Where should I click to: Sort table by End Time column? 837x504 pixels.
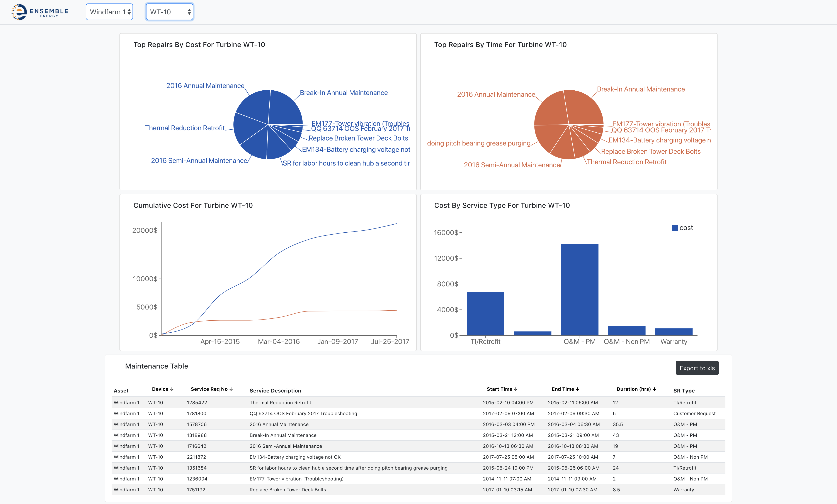(x=565, y=389)
